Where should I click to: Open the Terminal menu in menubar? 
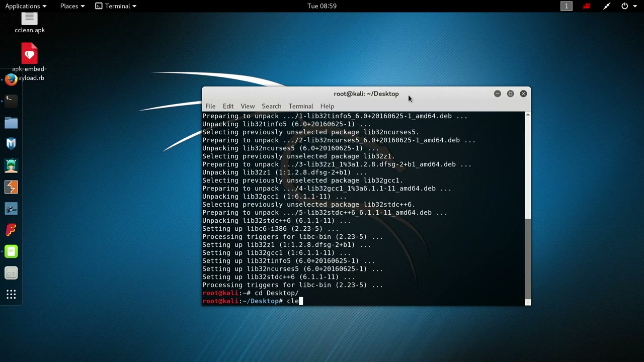pyautogui.click(x=301, y=106)
